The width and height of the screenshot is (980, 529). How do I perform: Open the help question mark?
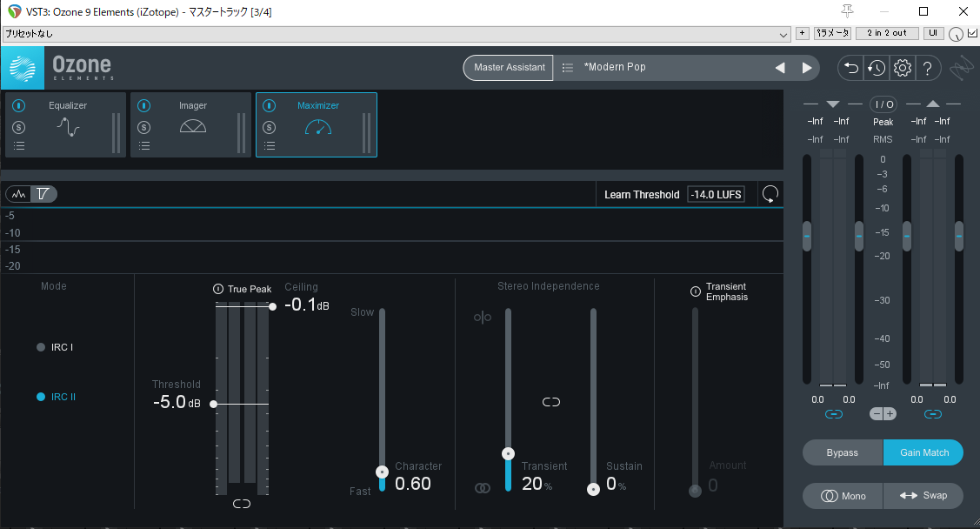pos(928,68)
